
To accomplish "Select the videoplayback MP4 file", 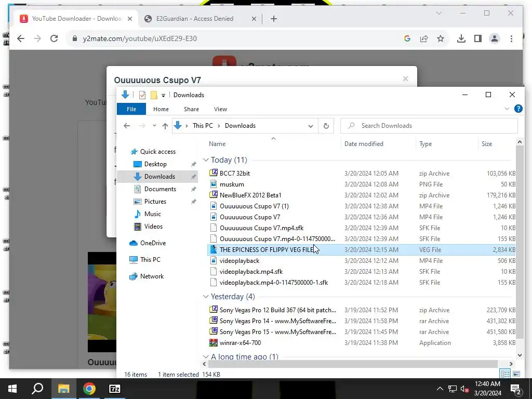I will click(239, 261).
